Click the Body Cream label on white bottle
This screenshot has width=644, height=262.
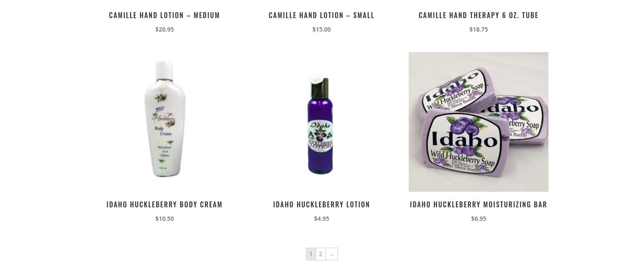[164, 131]
